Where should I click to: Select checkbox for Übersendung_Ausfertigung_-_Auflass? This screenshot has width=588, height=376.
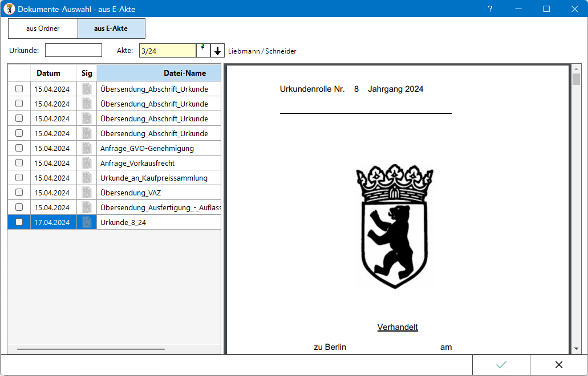[19, 207]
